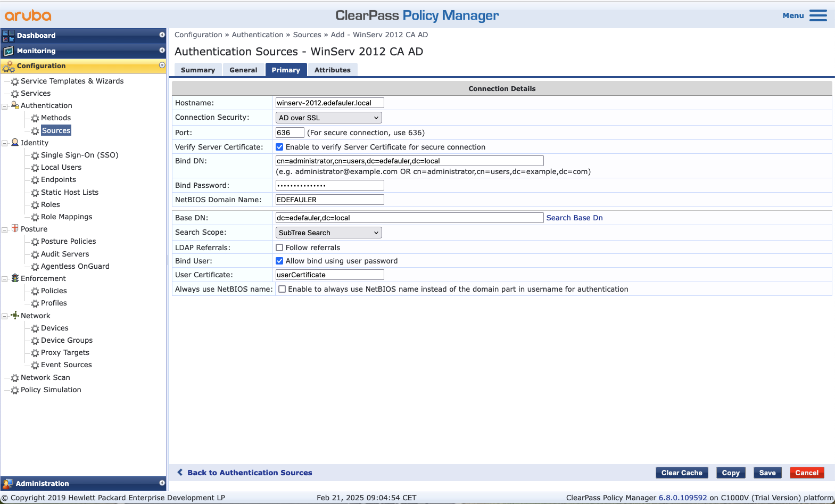The width and height of the screenshot is (835, 504).
Task: Click version 6.8.0.109592 link
Action: [683, 498]
